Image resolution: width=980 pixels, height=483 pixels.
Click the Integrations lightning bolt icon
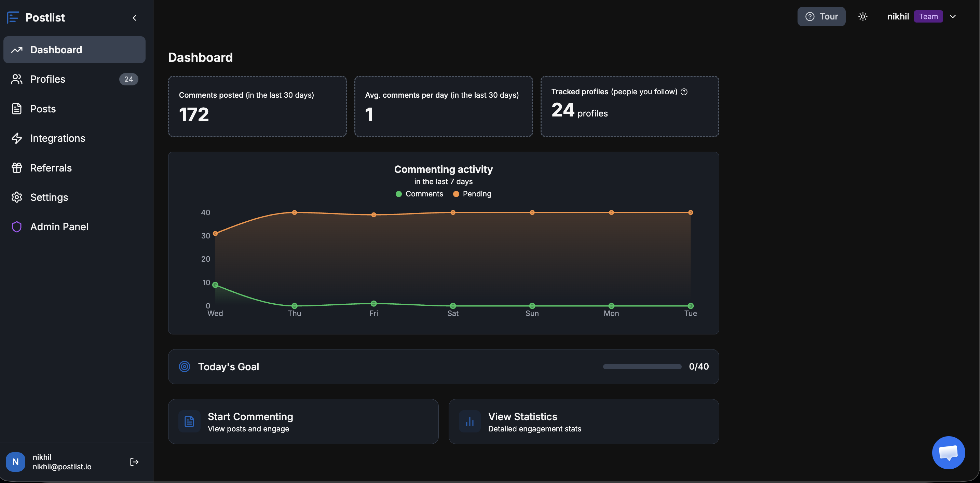click(x=16, y=138)
